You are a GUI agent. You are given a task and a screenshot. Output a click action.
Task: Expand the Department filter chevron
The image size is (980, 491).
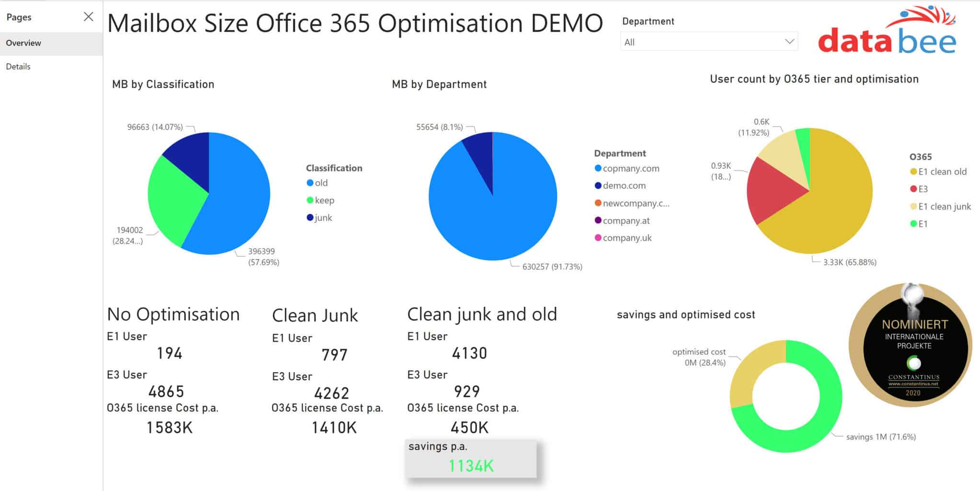point(789,42)
